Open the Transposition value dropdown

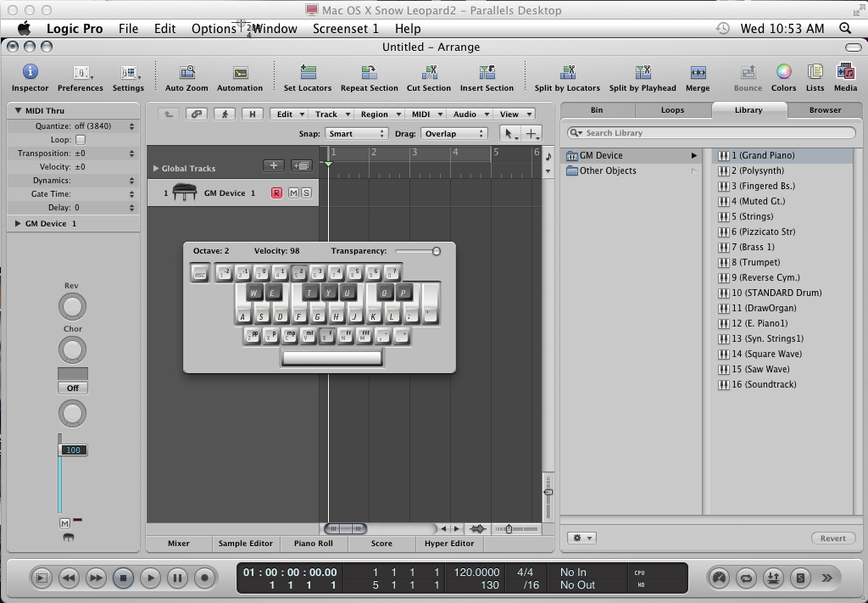104,154
